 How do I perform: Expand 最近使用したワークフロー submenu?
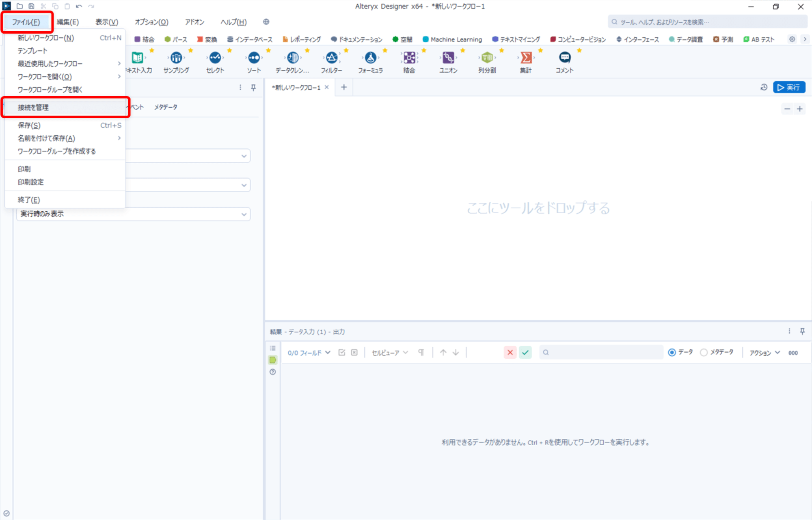pos(65,64)
